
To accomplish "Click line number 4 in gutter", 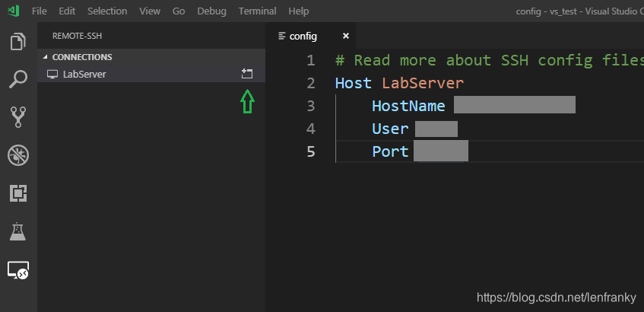I will [311, 129].
